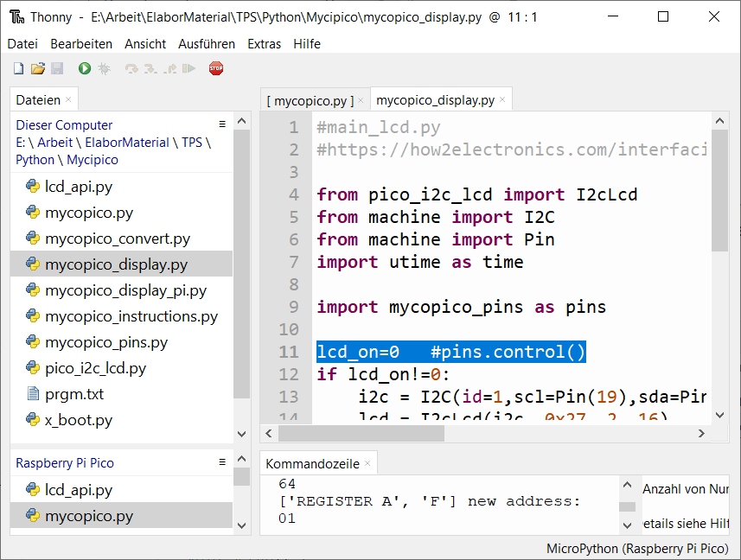Screen dimensions: 741x560
Task: Click the New file toolbar icon
Action: pyautogui.click(x=18, y=68)
